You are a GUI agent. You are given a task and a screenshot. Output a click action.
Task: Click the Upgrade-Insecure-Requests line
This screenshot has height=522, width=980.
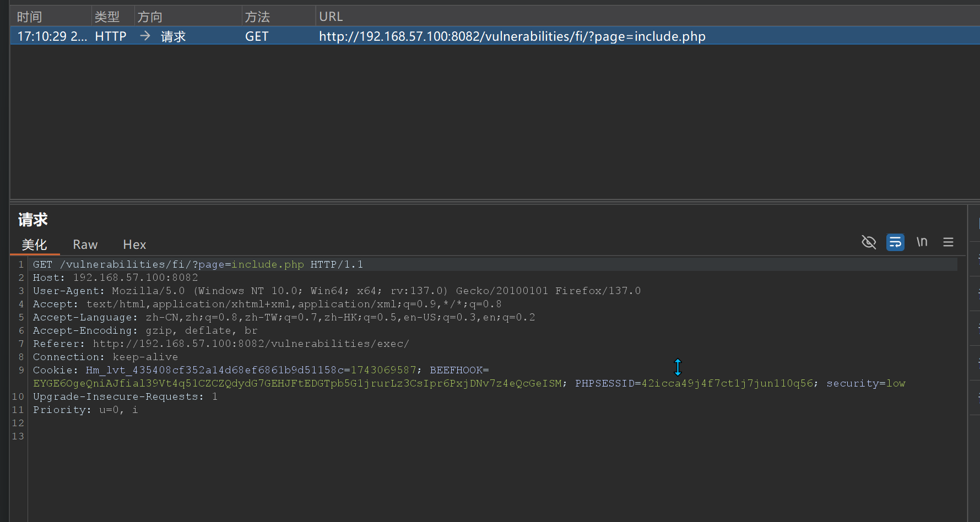125,396
